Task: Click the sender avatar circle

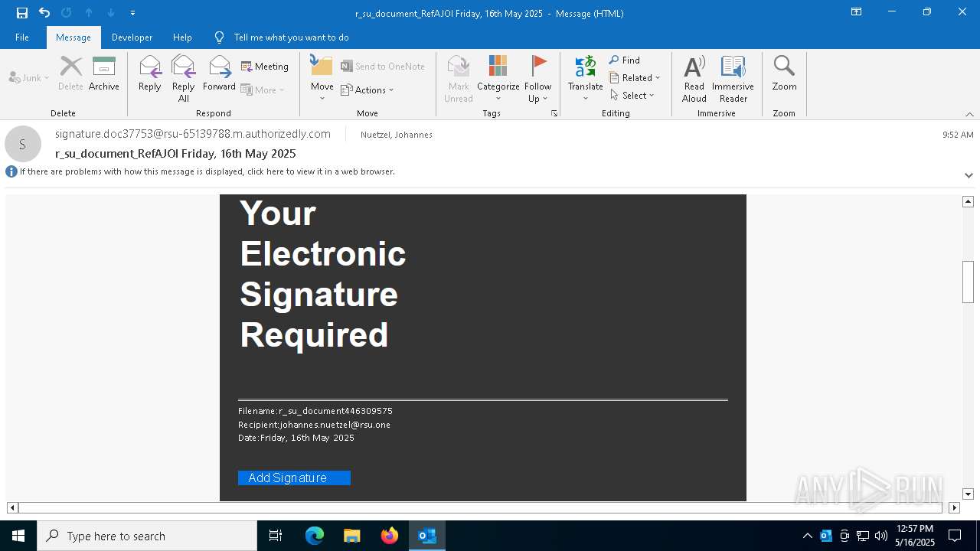Action: 23,144
